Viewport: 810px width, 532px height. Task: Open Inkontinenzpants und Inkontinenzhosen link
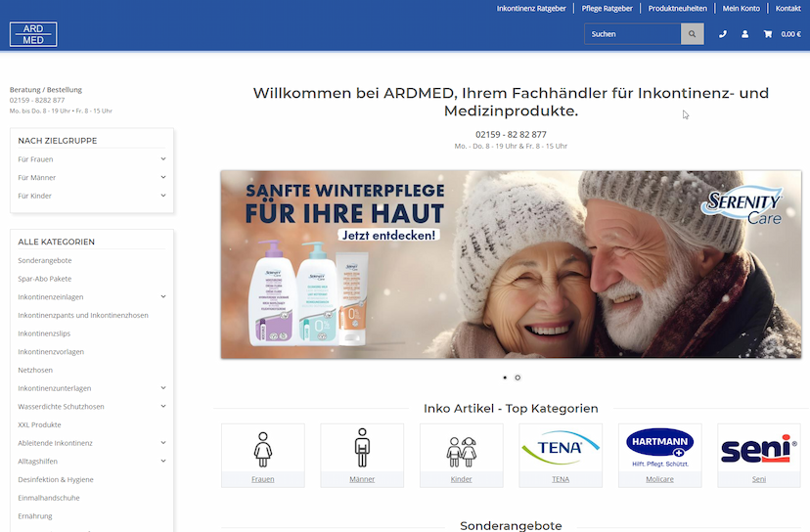tap(83, 315)
